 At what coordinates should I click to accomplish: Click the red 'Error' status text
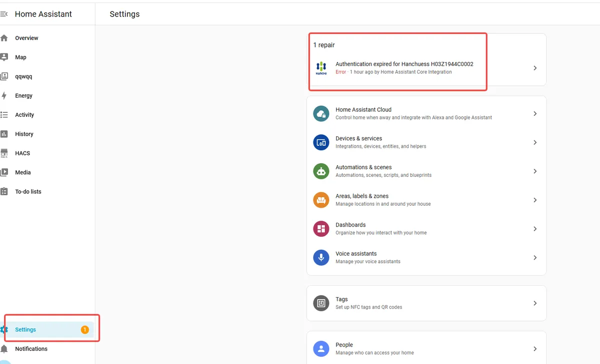(x=340, y=72)
